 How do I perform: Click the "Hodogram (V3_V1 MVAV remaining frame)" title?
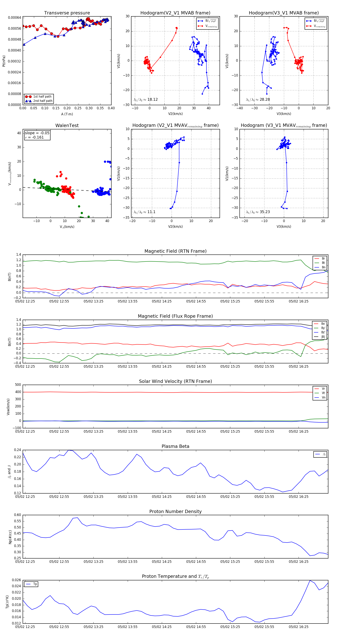[x=284, y=125]
